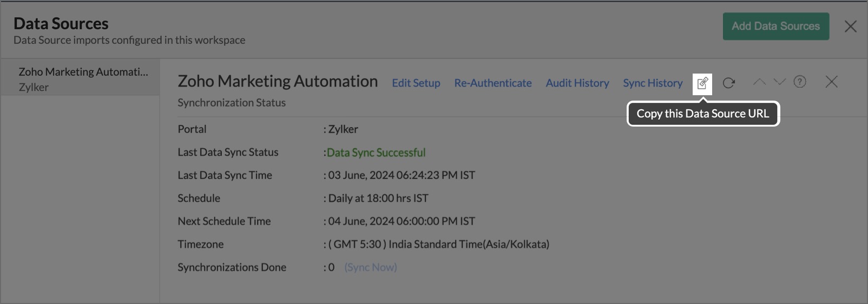Click the Data Sources heading

click(x=61, y=23)
